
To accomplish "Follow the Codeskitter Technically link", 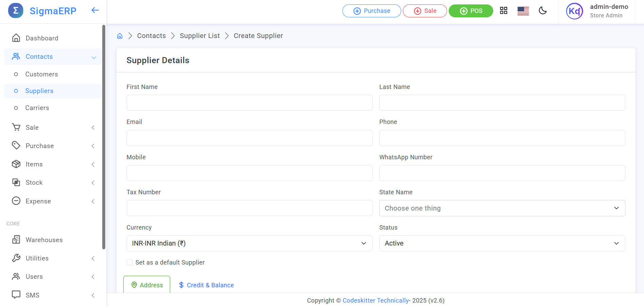I will pyautogui.click(x=376, y=300).
